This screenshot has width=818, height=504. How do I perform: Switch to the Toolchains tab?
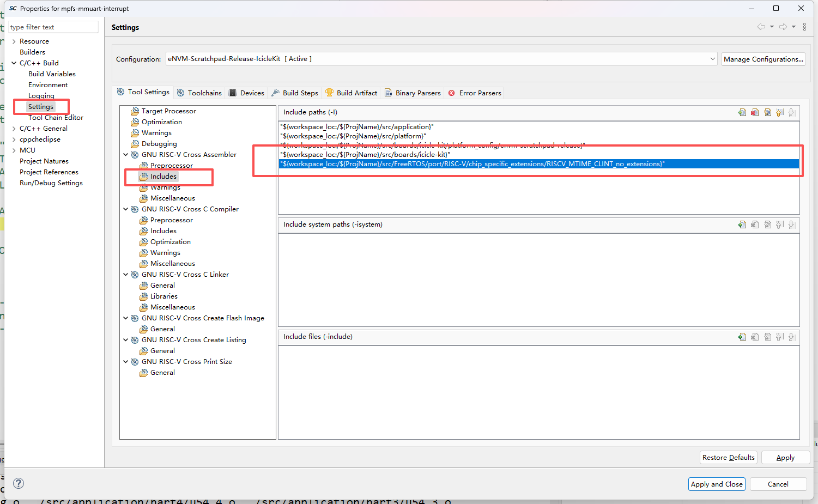pyautogui.click(x=199, y=93)
